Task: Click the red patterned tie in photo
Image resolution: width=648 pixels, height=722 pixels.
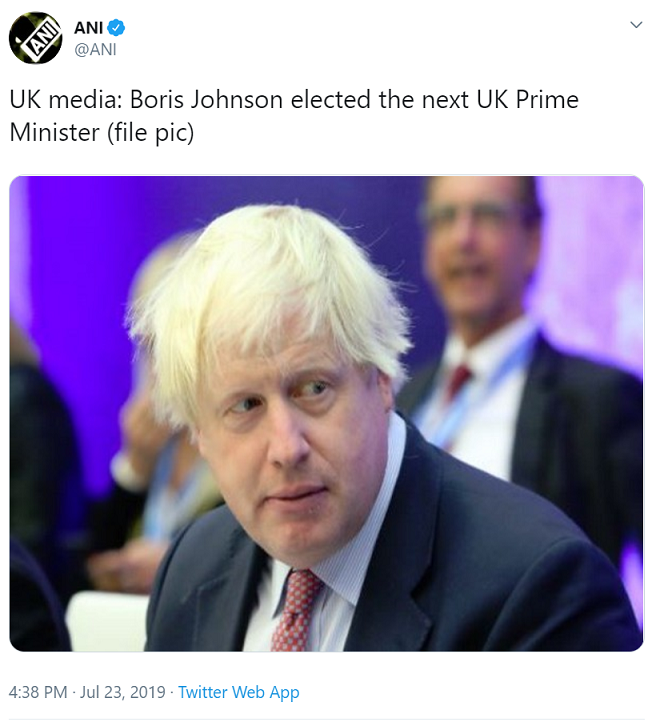Action: pyautogui.click(x=296, y=610)
